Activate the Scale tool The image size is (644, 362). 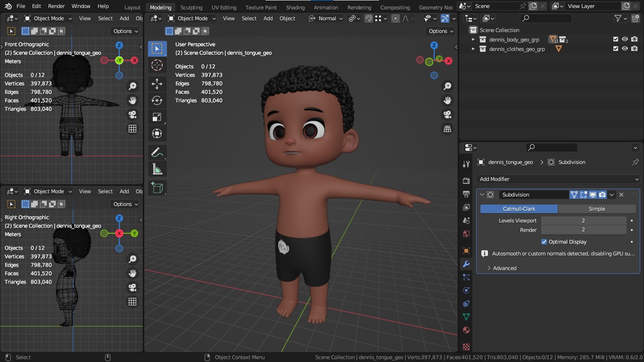(x=157, y=117)
